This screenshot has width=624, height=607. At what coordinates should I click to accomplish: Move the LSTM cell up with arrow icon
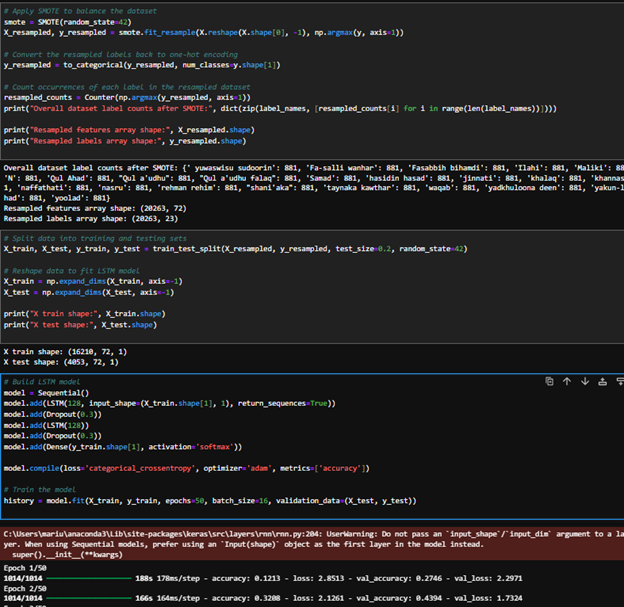pyautogui.click(x=566, y=381)
